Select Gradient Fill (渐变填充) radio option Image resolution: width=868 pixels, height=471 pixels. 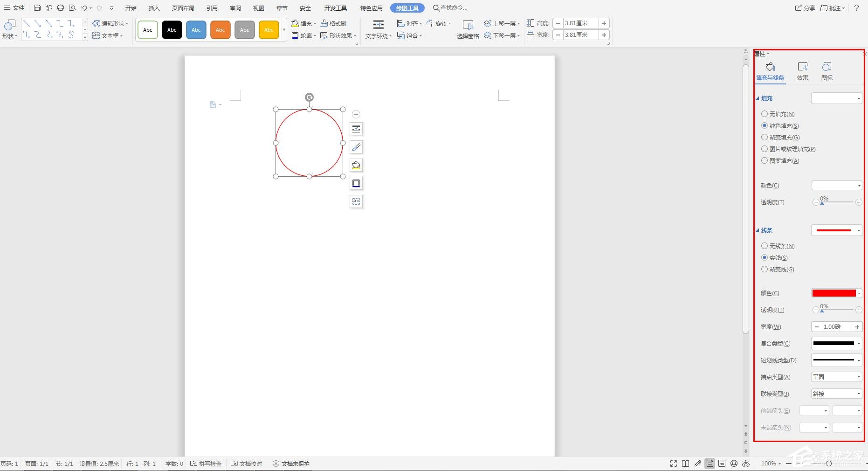coord(765,137)
